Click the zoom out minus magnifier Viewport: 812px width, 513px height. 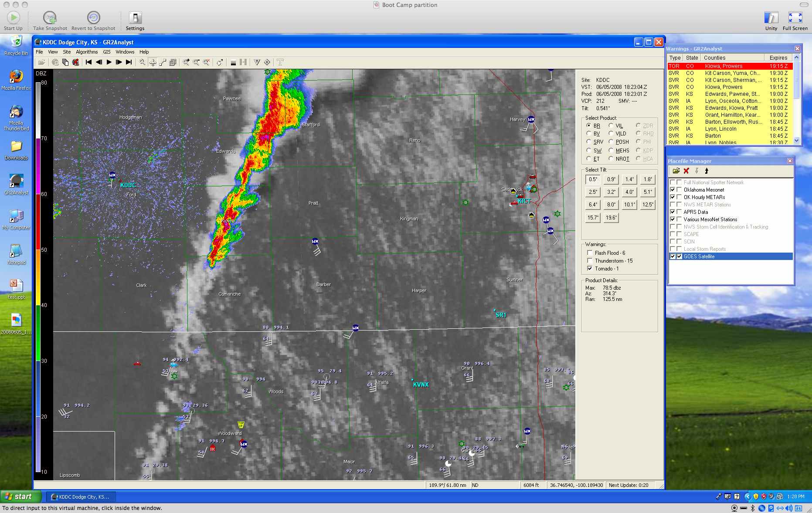click(x=196, y=62)
